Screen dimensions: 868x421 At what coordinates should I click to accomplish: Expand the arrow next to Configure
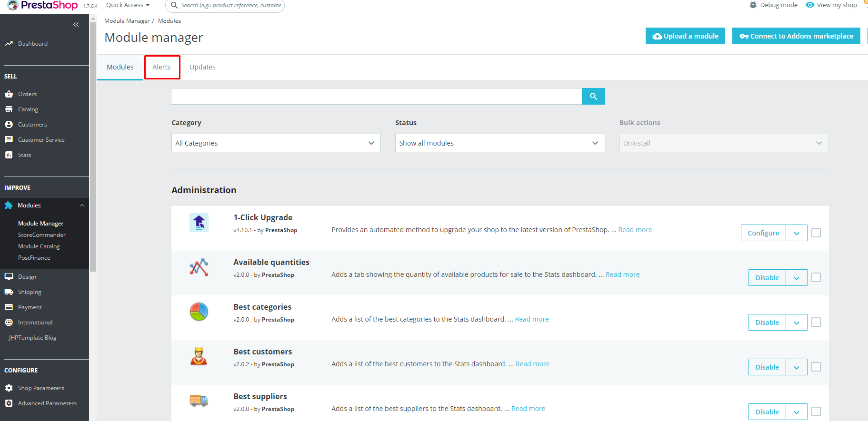[x=797, y=233]
